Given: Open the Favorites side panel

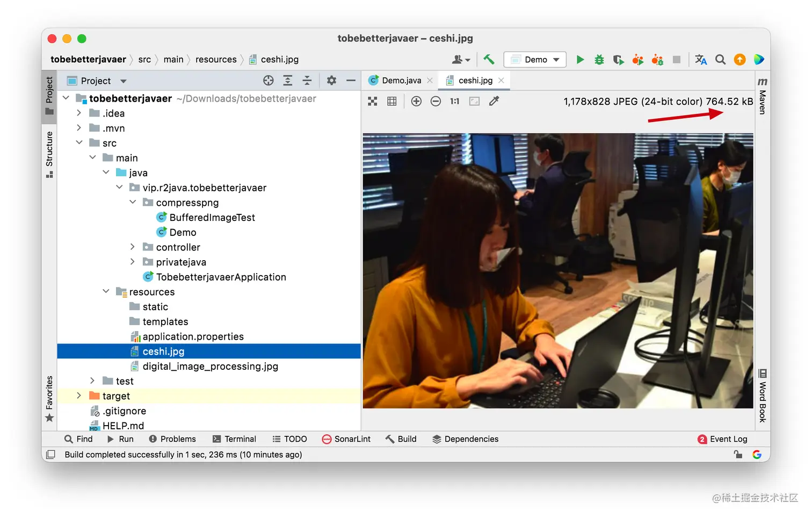Looking at the screenshot, I should [x=49, y=399].
